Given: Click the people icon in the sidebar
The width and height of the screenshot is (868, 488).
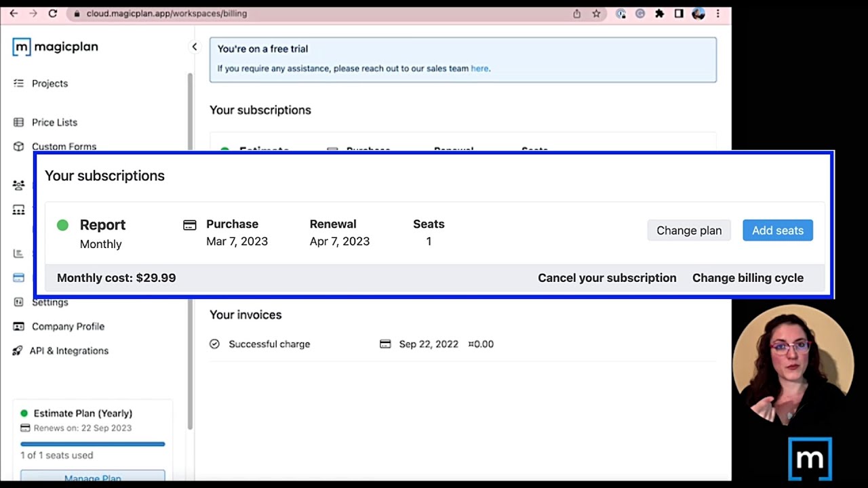Looking at the screenshot, I should point(18,185).
